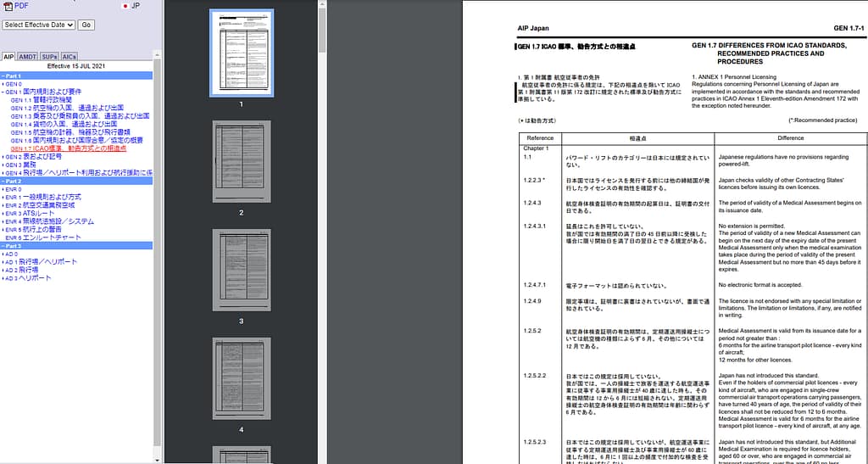The image size is (868, 464).
Task: Open the GEN 1.7 ICAO differences link
Action: (x=68, y=148)
